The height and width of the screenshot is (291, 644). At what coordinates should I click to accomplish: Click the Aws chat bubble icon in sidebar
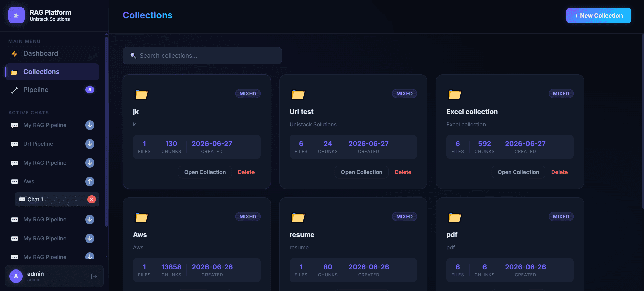[15, 182]
